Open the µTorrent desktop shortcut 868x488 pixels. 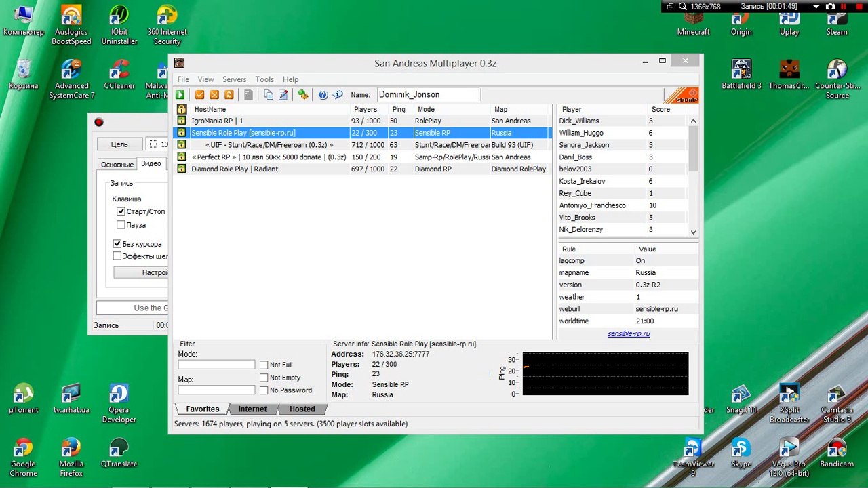23,399
